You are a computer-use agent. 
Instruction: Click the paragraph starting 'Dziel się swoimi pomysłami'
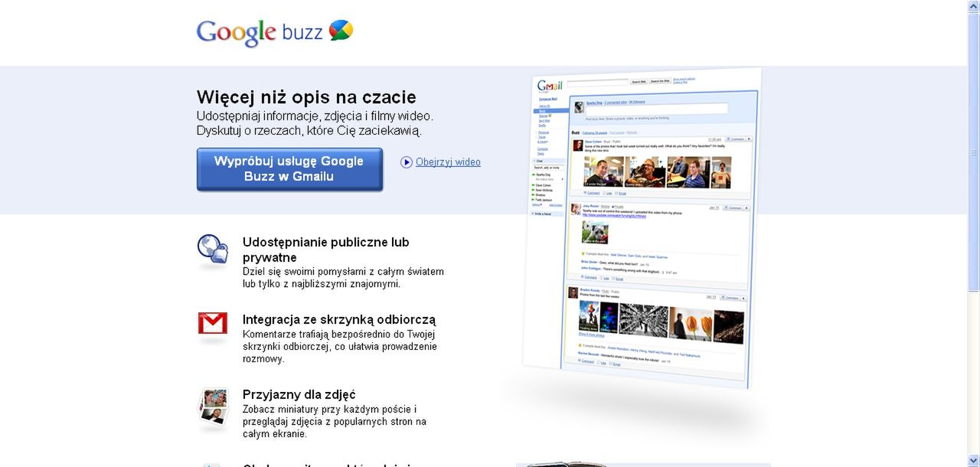click(x=343, y=277)
